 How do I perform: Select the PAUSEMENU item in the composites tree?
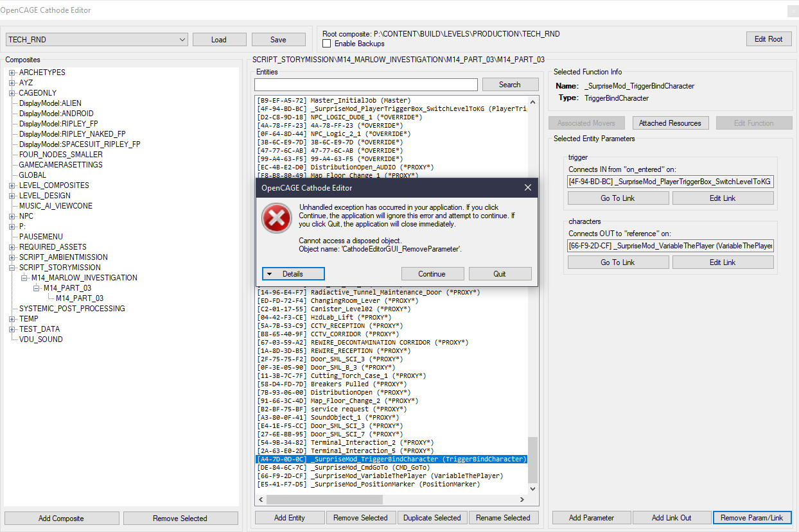click(40, 236)
